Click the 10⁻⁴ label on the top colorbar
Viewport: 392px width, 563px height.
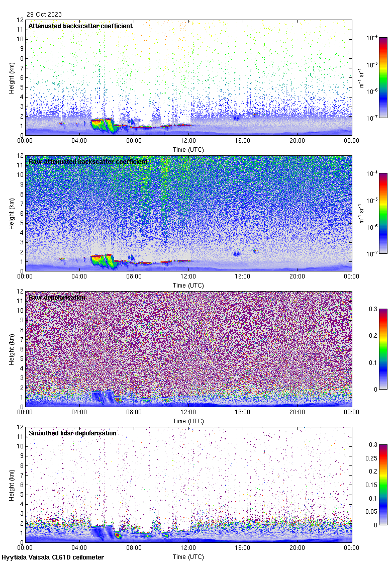pyautogui.click(x=371, y=38)
